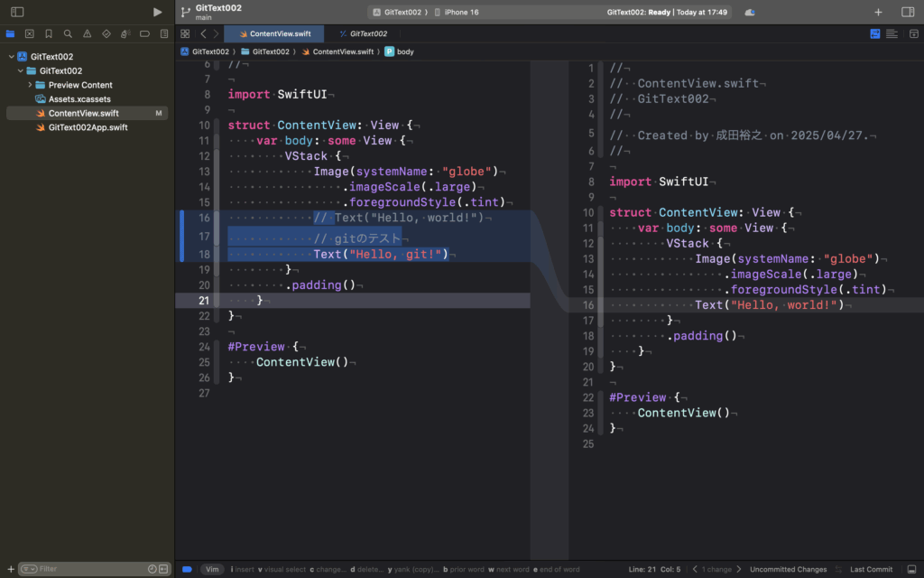Click the Line 21 Col 5 indicator

pyautogui.click(x=654, y=569)
